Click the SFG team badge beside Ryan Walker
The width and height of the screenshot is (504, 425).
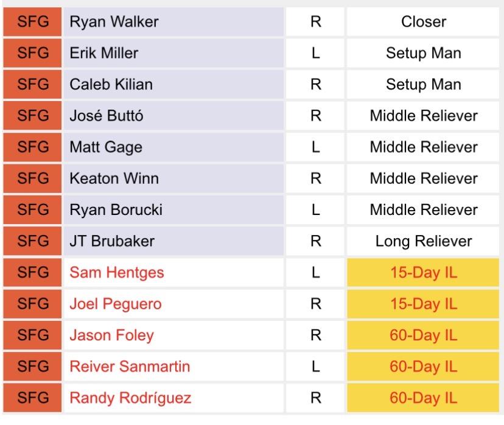tap(33, 22)
